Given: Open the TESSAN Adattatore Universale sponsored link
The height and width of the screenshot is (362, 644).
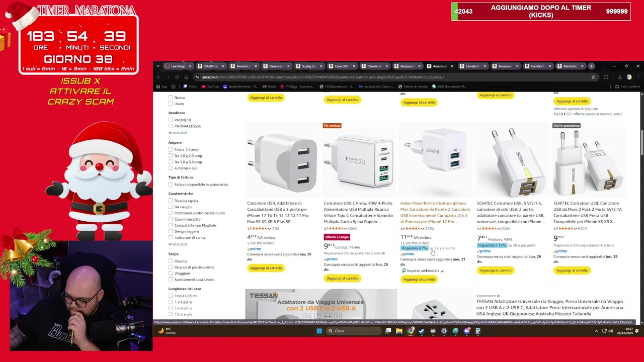Looking at the screenshot, I should (549, 307).
